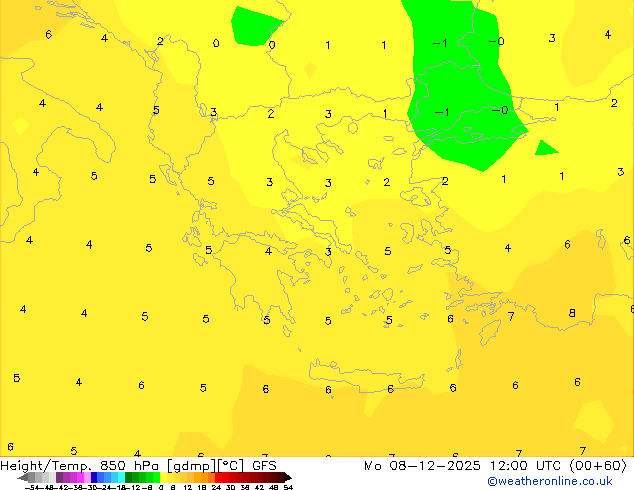
Task: Click the "(00+60)" forecast offset text
Action: [x=594, y=465]
